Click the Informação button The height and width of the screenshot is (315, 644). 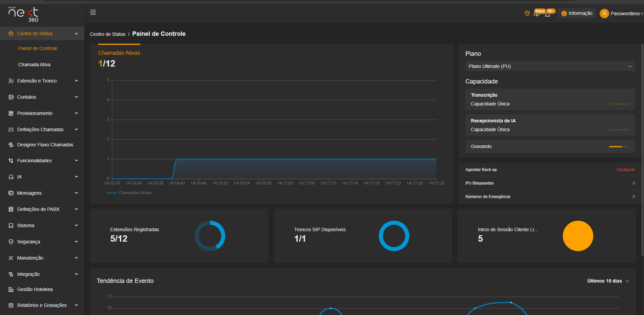(577, 13)
